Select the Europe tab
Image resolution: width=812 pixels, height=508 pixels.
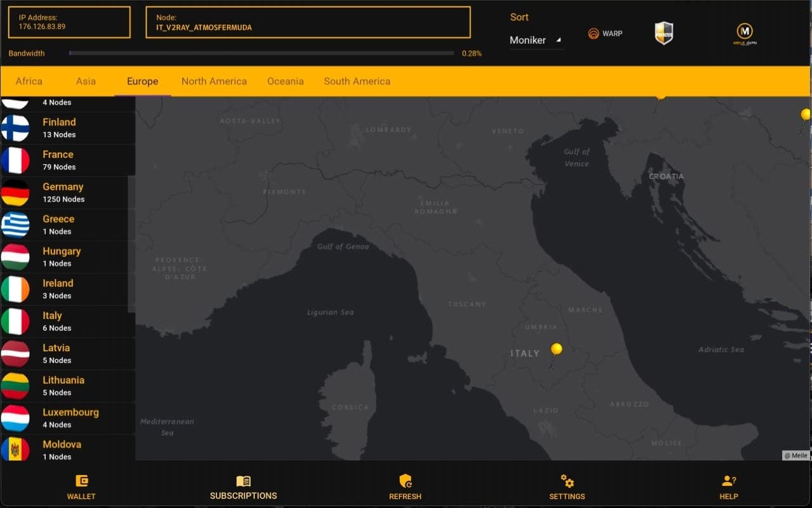143,81
